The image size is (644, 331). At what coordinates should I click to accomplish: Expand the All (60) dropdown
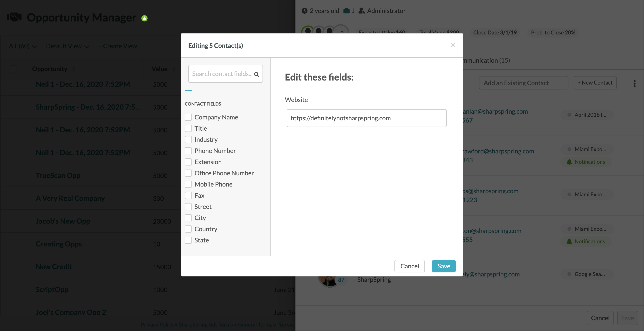point(23,46)
